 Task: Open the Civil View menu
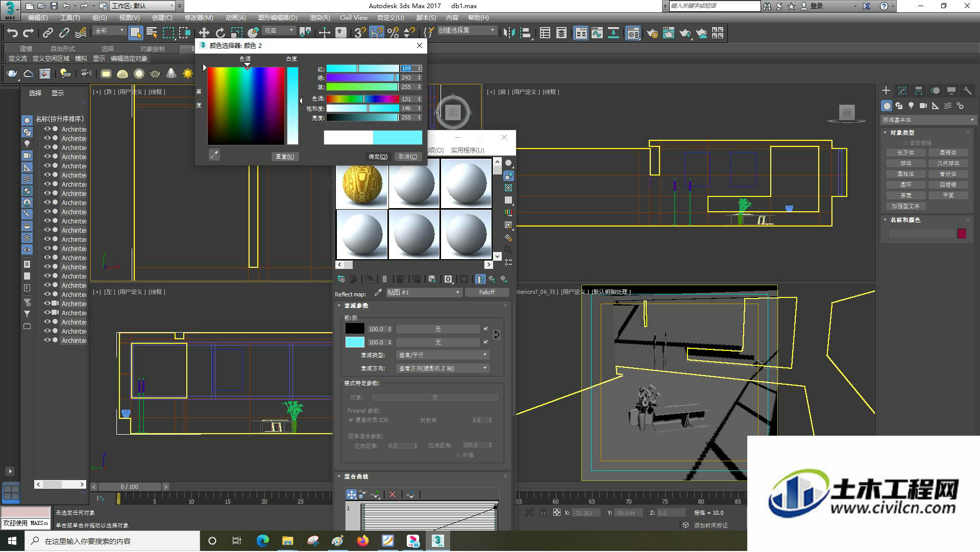point(353,18)
